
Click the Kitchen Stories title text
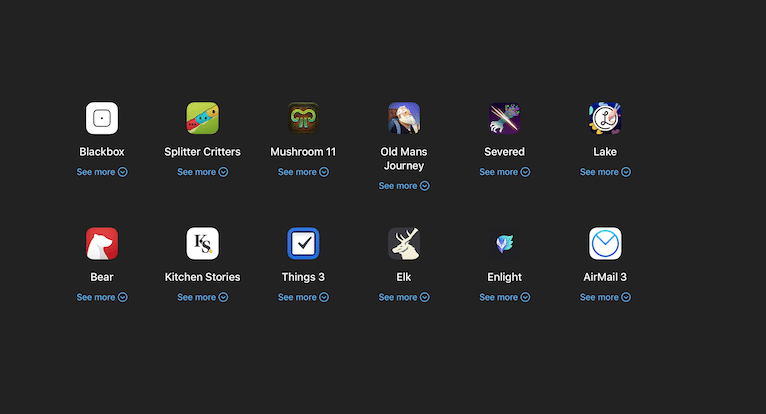click(202, 277)
